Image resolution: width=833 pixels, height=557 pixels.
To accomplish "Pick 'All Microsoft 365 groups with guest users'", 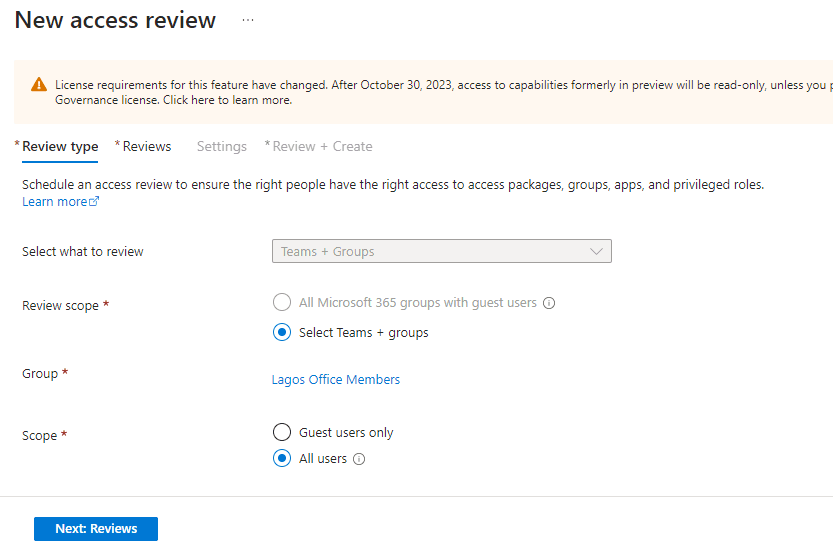I will point(282,302).
